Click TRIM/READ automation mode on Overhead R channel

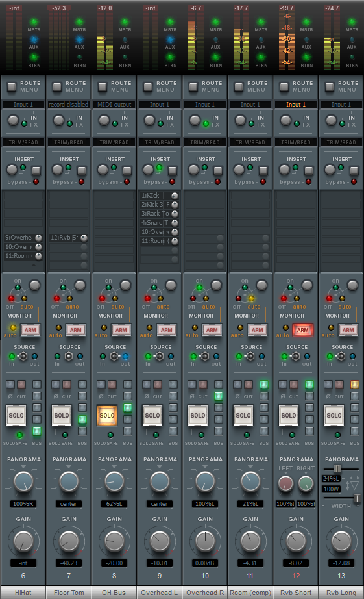205,142
